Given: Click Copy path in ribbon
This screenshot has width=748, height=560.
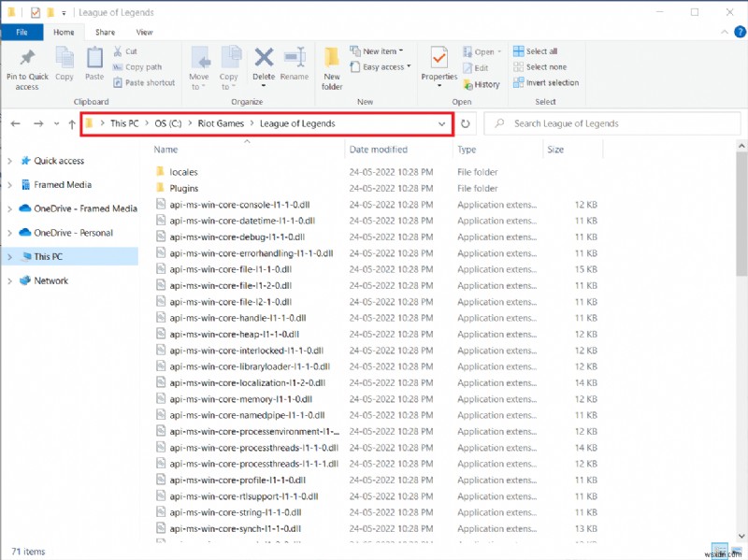Looking at the screenshot, I should click(x=137, y=66).
